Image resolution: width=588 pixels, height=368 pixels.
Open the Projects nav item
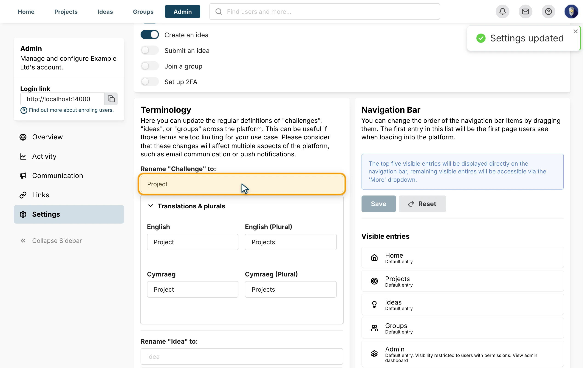pos(66,12)
